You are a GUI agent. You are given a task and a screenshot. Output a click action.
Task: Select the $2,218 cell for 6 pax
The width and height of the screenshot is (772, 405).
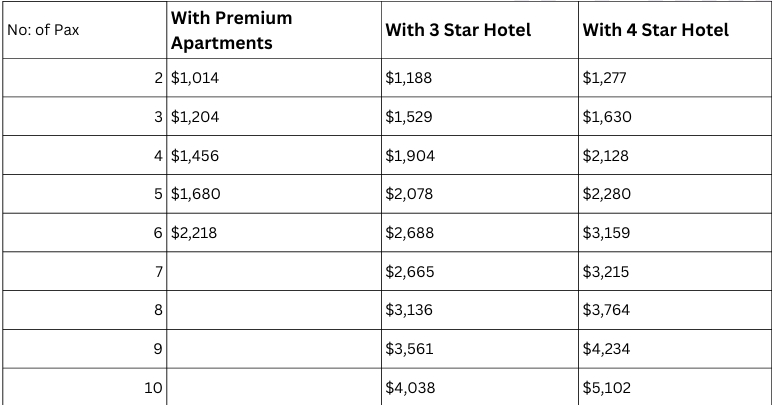(x=194, y=233)
